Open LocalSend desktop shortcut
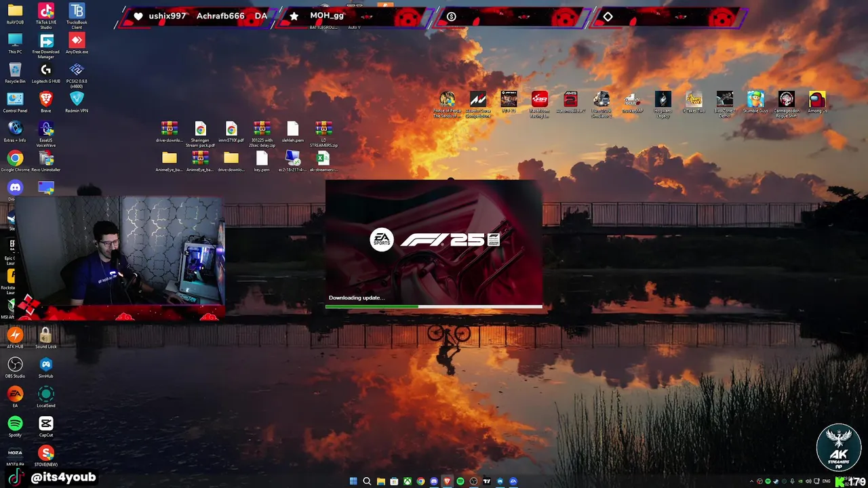This screenshot has width=868, height=488. point(46,396)
